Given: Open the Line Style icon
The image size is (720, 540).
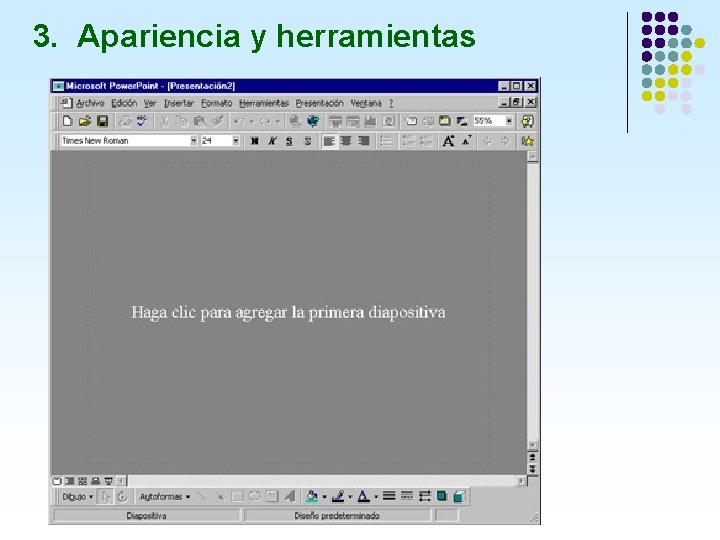Looking at the screenshot, I should [x=389, y=496].
